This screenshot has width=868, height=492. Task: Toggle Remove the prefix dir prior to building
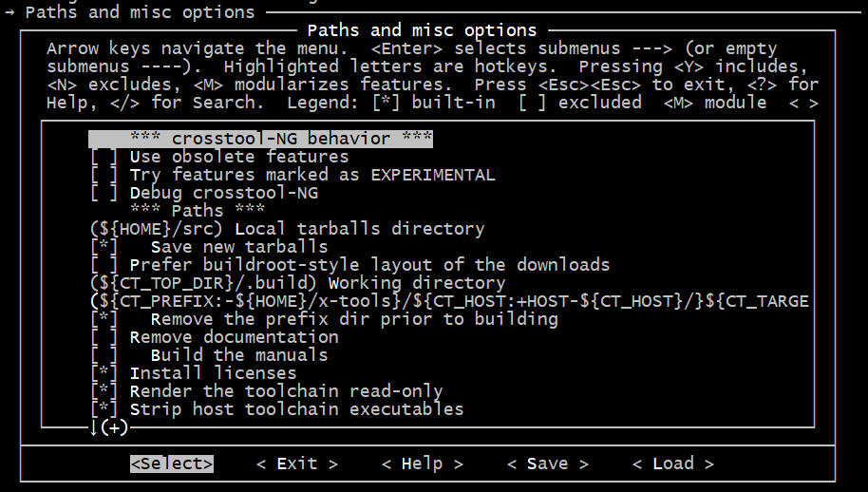(x=104, y=319)
